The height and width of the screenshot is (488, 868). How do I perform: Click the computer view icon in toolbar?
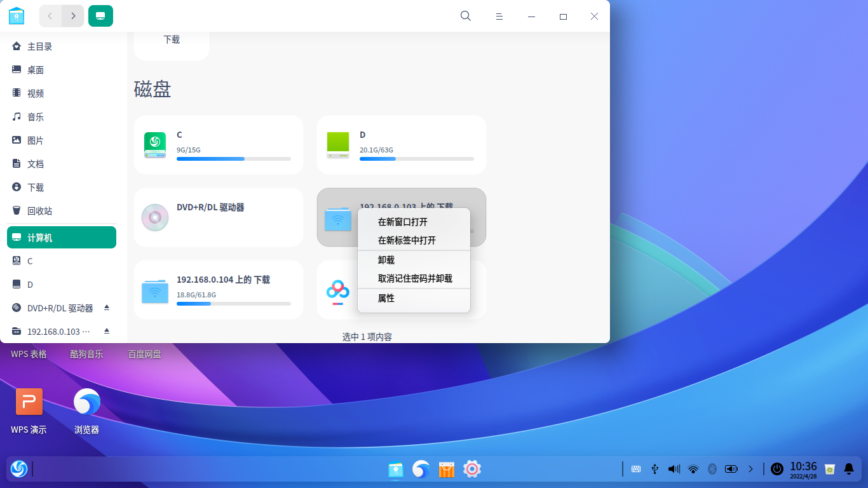(x=100, y=16)
